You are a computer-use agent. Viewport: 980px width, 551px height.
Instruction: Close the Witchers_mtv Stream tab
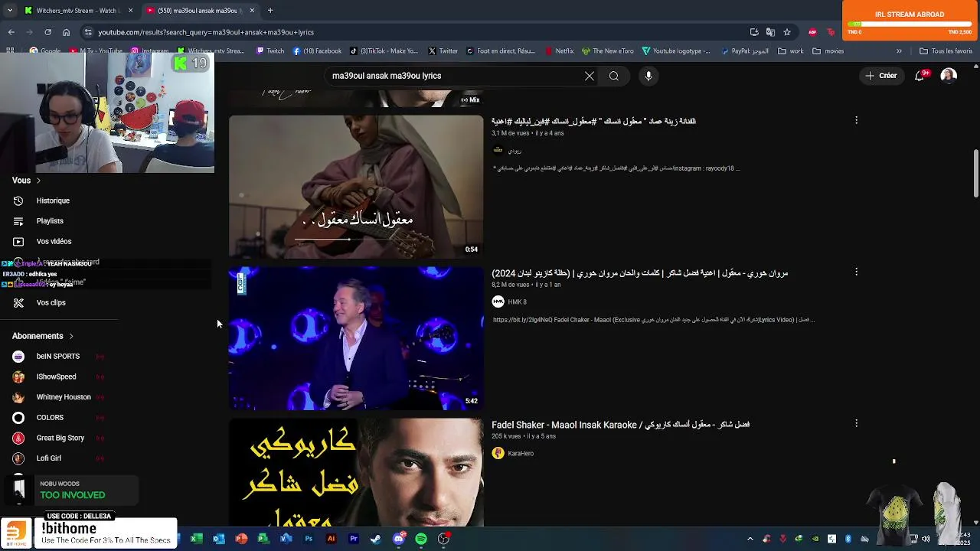pos(130,11)
